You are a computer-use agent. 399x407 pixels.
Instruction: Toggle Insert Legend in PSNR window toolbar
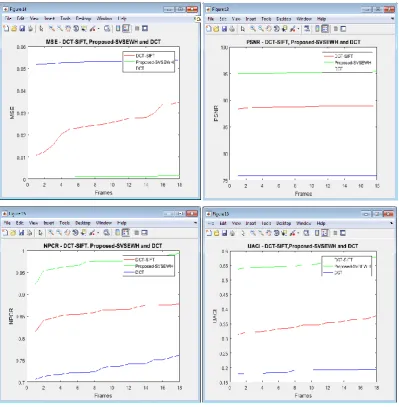pyautogui.click(x=325, y=29)
